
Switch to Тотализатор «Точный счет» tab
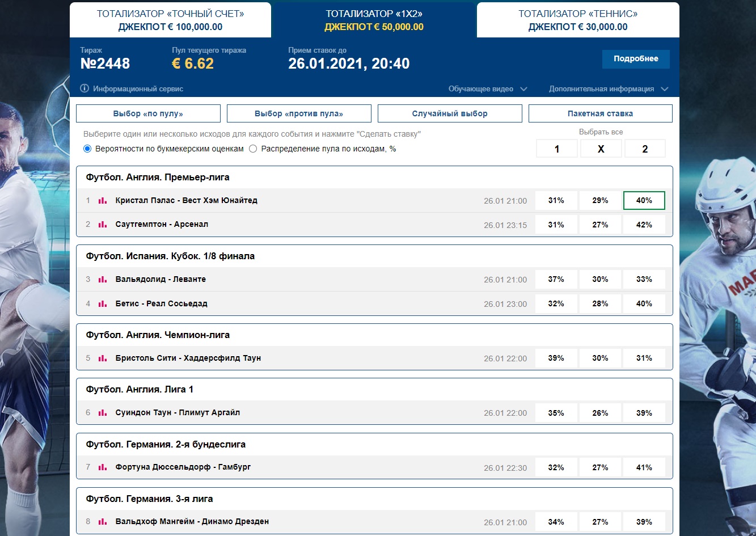(x=170, y=20)
